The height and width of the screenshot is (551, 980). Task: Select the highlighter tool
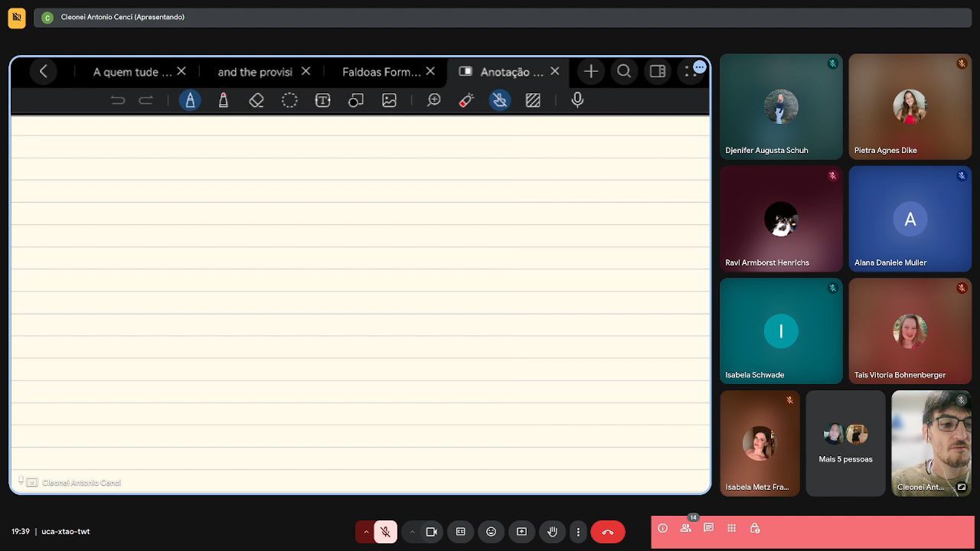click(224, 100)
